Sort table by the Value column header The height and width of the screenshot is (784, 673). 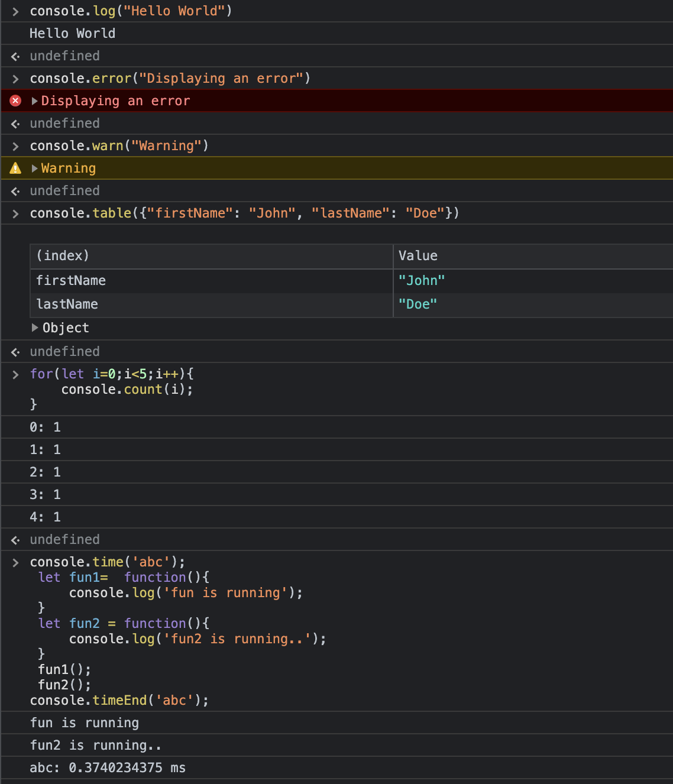pos(533,256)
